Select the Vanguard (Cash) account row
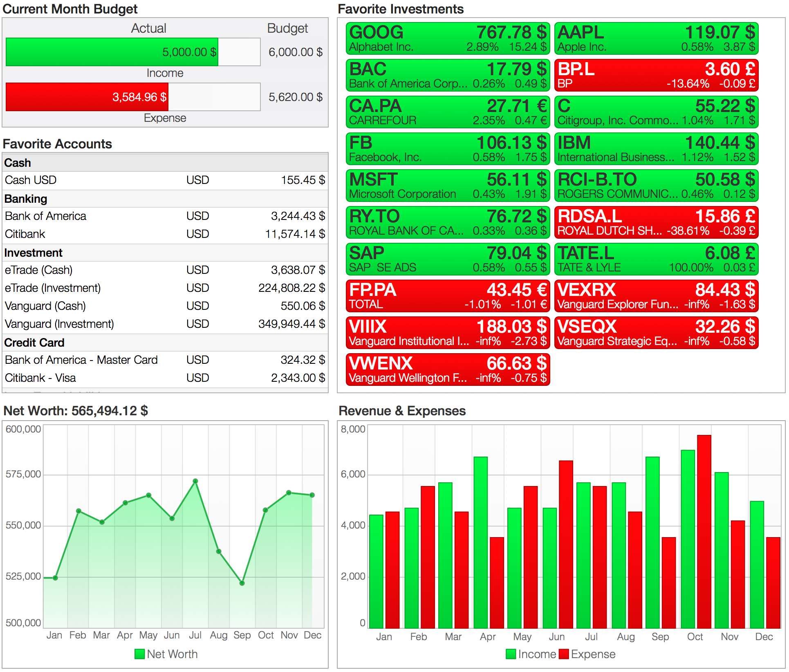 165,306
